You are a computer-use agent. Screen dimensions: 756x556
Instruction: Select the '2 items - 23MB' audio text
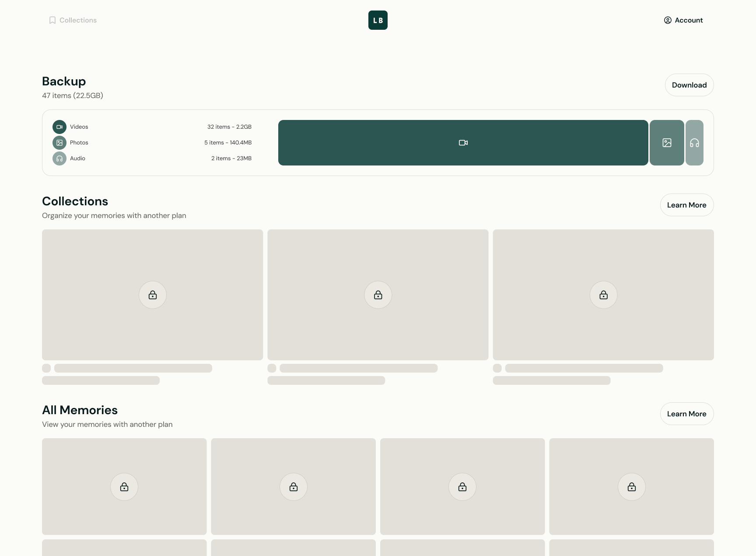click(231, 158)
